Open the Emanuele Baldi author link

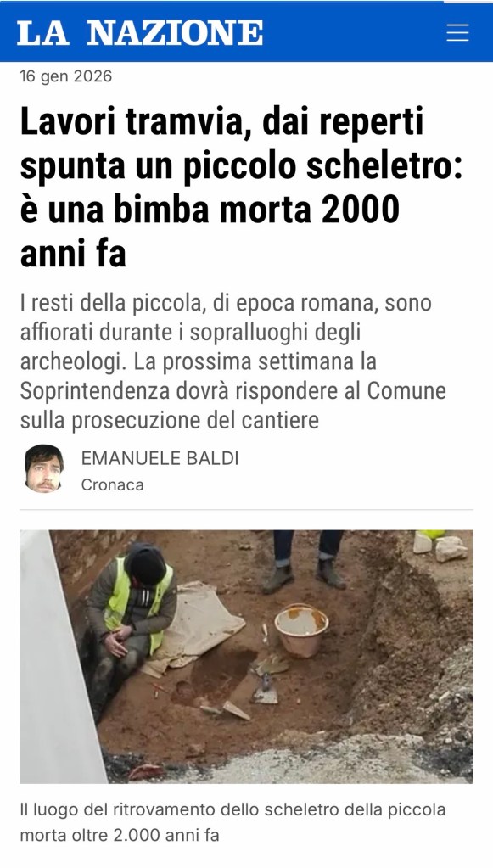[x=160, y=458]
